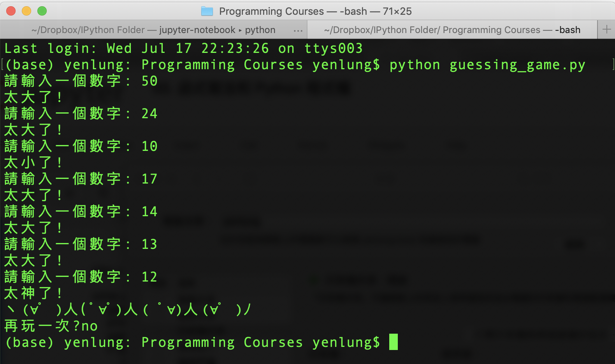Viewport: 615px width, 364px height.
Task: Click the '太神了！' output line
Action: click(33, 293)
